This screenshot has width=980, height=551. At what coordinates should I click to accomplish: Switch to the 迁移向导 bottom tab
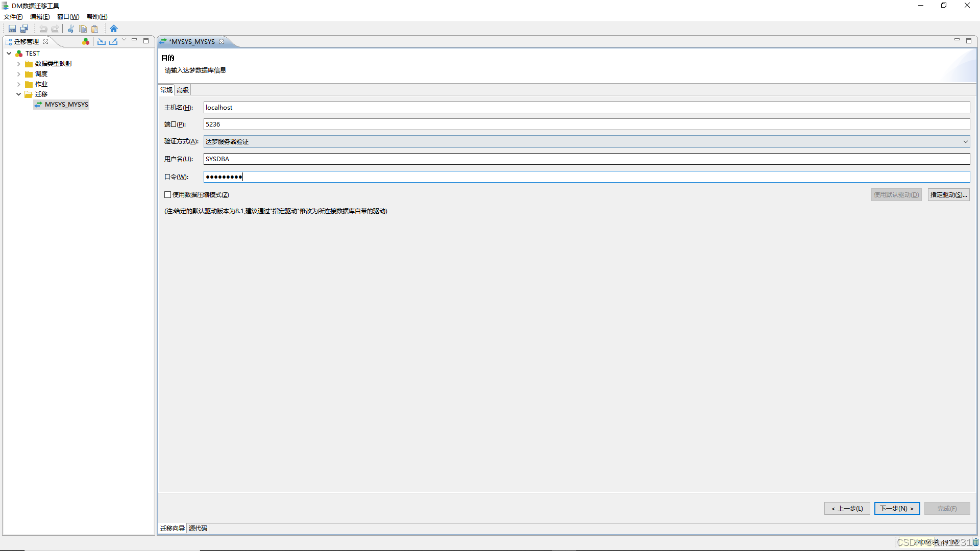click(173, 529)
